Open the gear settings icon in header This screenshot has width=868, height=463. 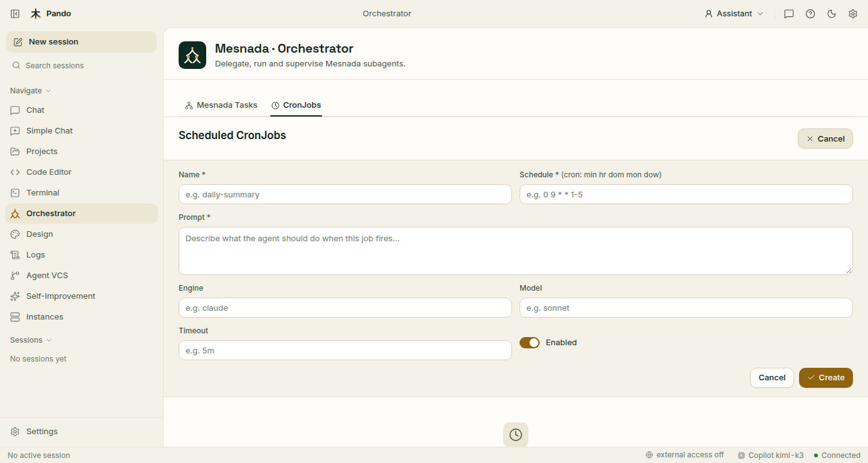pyautogui.click(x=853, y=14)
